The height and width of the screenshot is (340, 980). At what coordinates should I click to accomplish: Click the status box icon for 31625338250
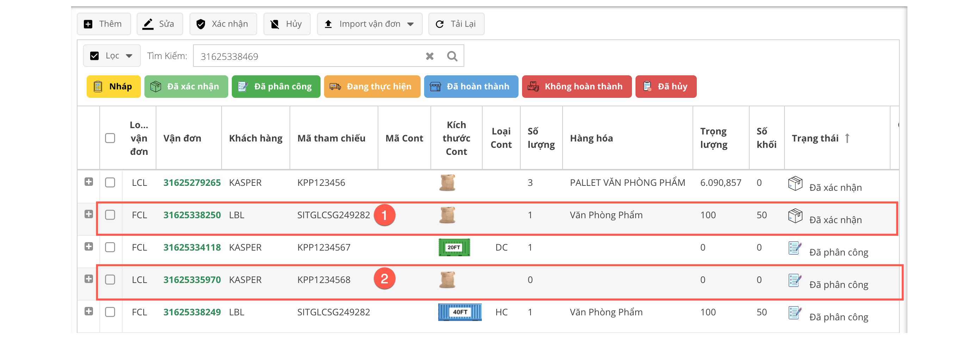click(x=795, y=216)
